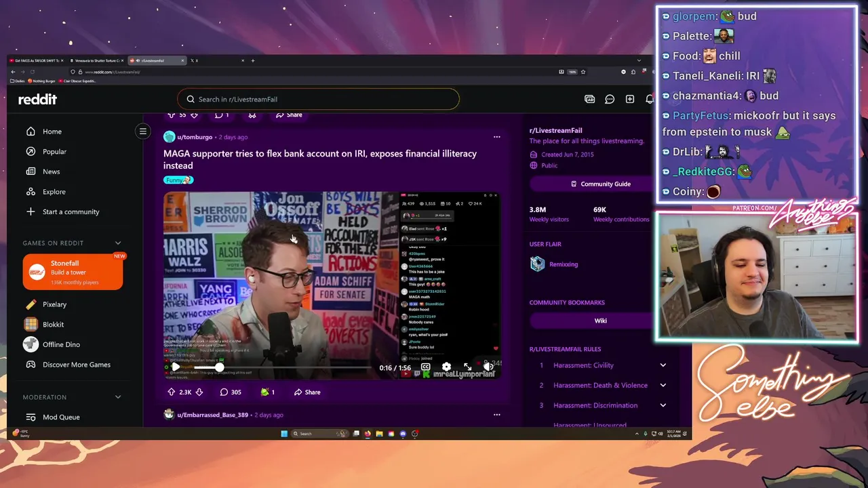Click the taskbar Search box

click(x=320, y=434)
